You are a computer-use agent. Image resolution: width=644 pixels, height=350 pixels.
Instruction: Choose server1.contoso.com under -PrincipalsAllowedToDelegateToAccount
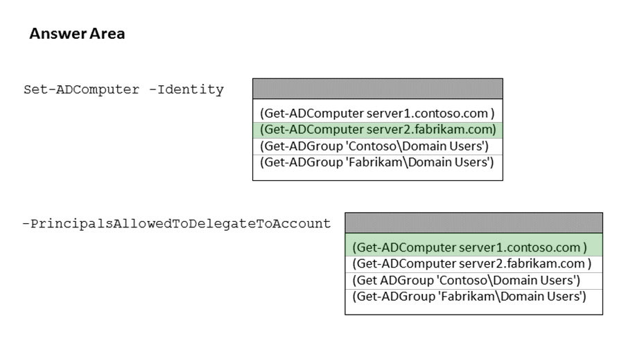pos(469,247)
